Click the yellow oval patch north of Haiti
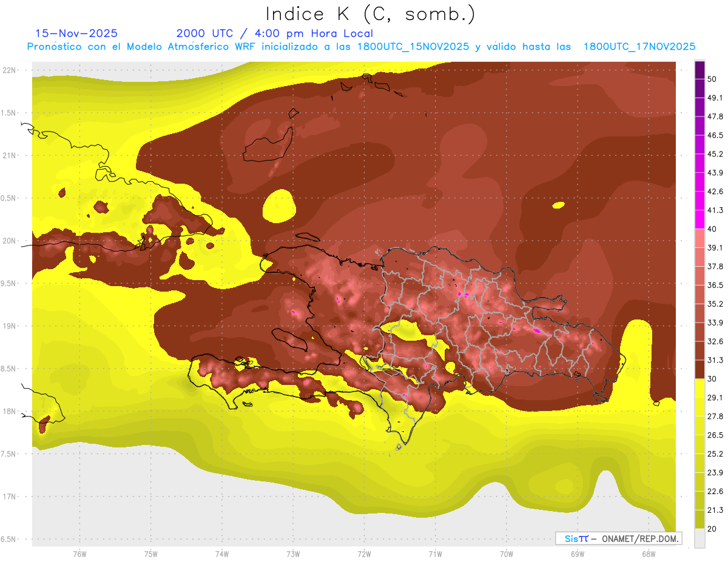Viewport: 728px width, 562px height. [x=279, y=206]
